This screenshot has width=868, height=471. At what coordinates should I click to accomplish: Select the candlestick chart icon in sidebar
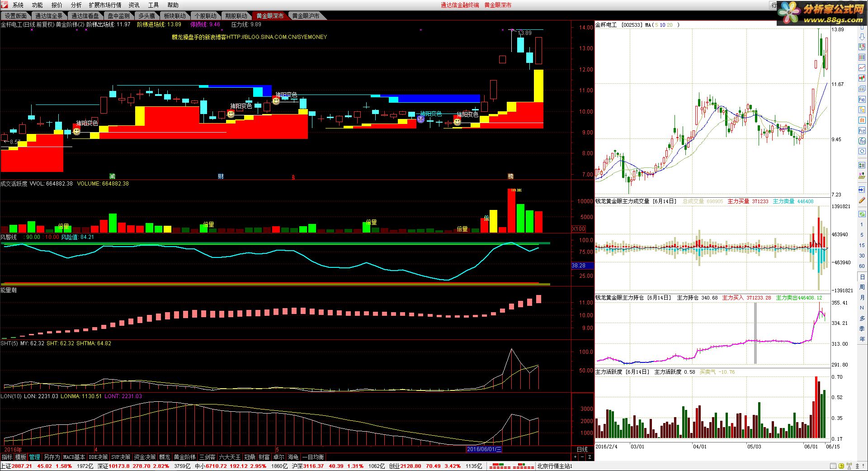pyautogui.click(x=862, y=78)
